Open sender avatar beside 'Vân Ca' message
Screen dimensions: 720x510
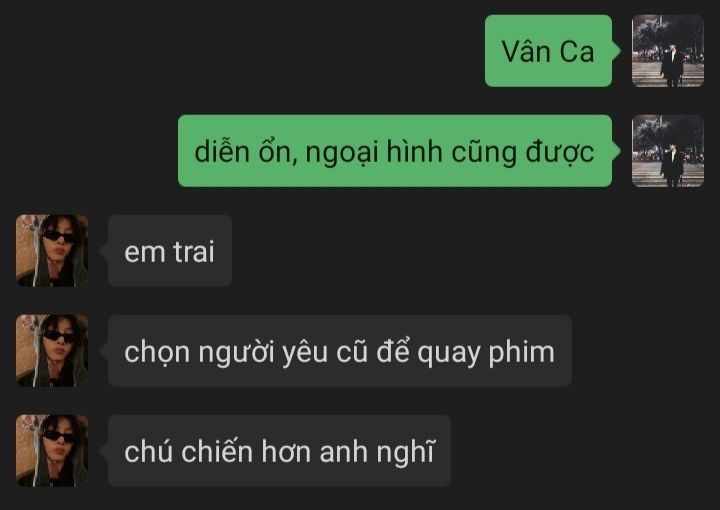click(x=668, y=51)
